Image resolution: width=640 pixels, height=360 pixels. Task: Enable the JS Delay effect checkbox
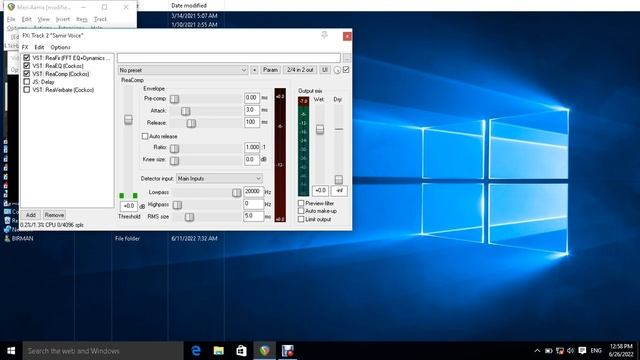click(27, 82)
